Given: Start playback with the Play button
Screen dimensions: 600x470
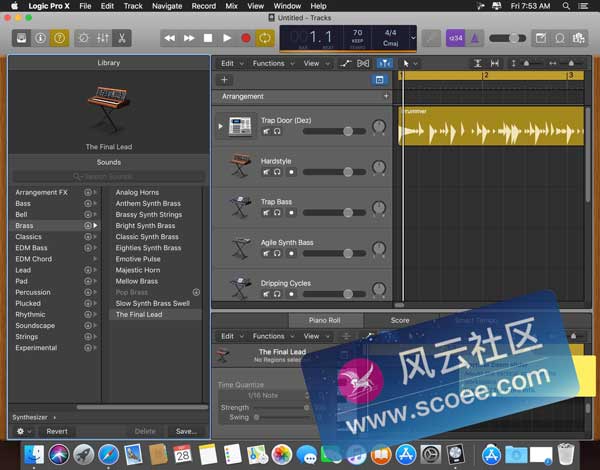Looking at the screenshot, I should [x=227, y=38].
